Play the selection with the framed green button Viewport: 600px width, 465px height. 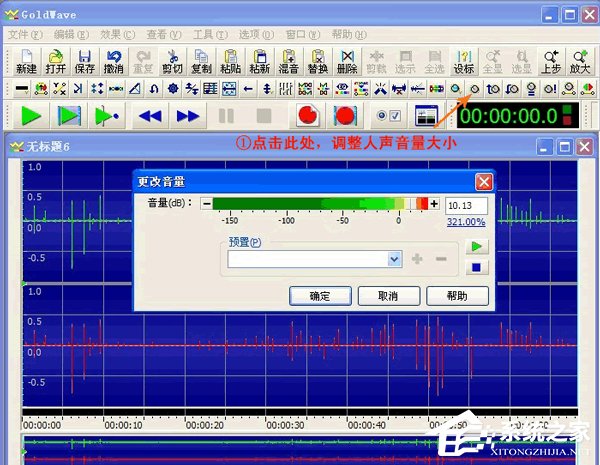[x=69, y=116]
